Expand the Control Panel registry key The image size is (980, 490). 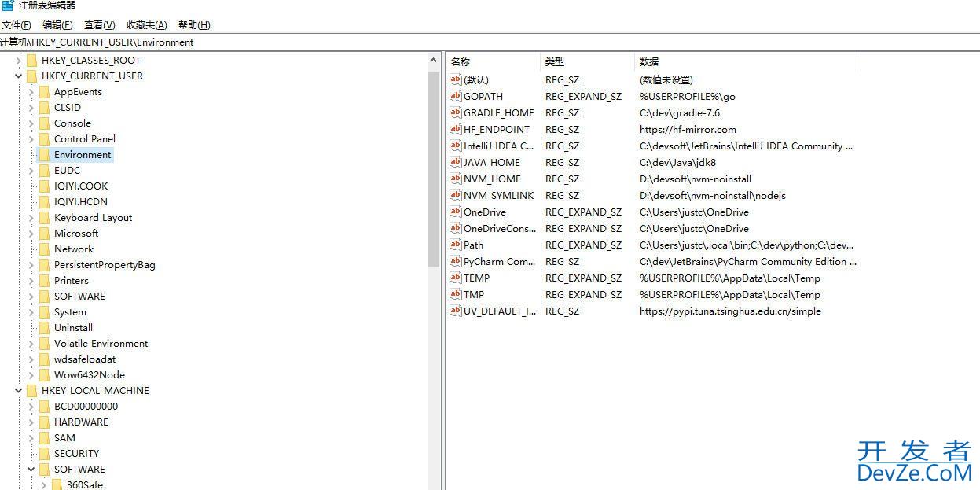(31, 139)
